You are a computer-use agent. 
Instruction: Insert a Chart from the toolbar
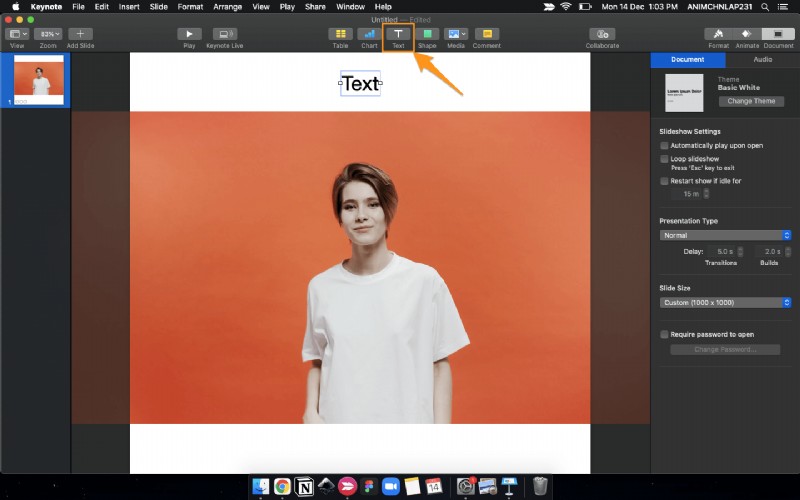369,34
